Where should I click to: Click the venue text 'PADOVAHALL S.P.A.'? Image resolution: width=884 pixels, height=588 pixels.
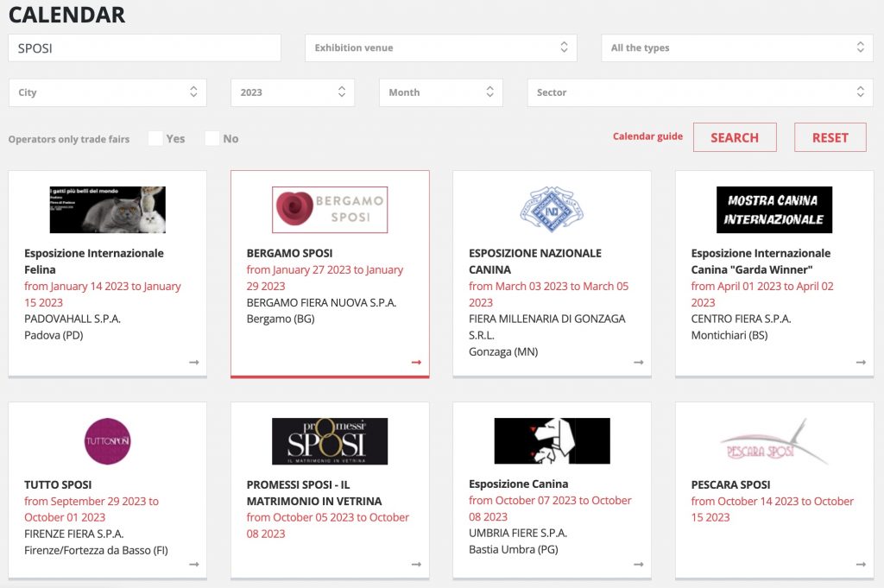coord(73,319)
